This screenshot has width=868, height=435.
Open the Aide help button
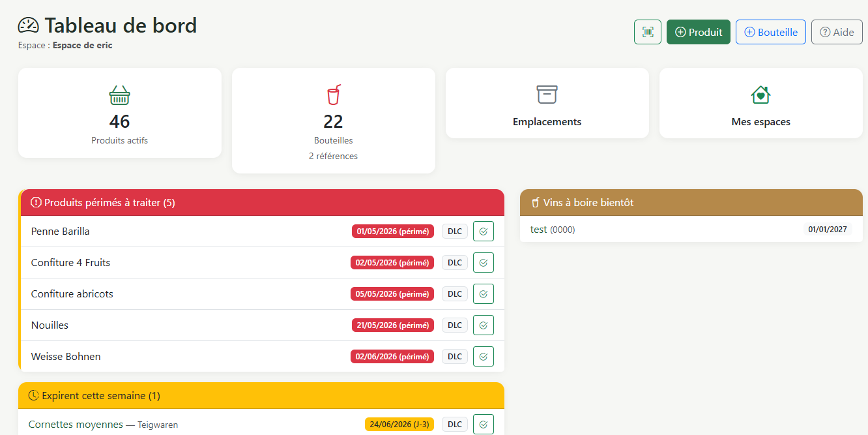pos(837,32)
